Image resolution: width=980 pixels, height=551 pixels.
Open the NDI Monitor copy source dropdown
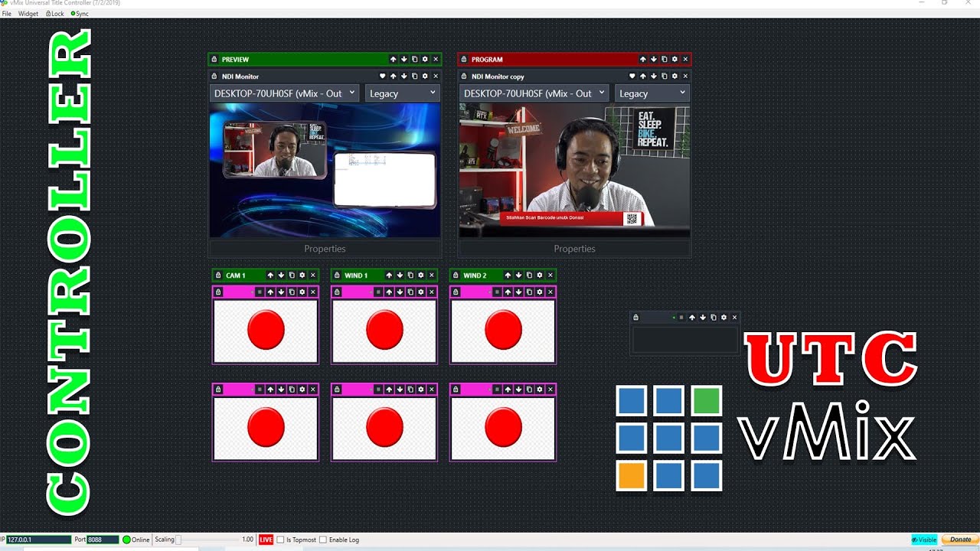(534, 93)
